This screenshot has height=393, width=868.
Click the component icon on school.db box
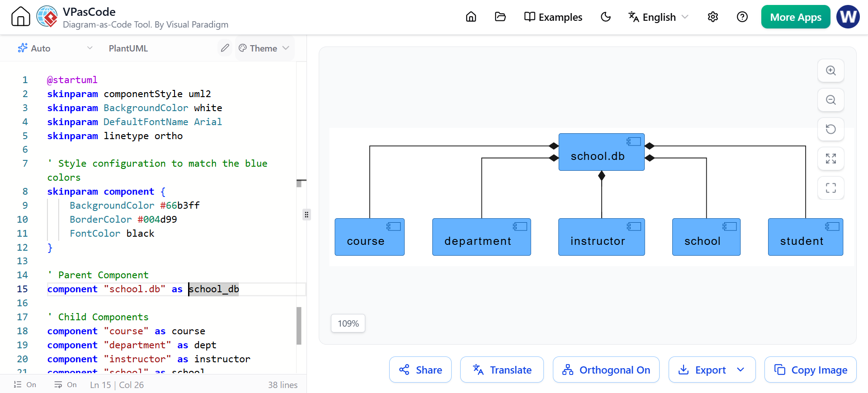click(x=633, y=141)
